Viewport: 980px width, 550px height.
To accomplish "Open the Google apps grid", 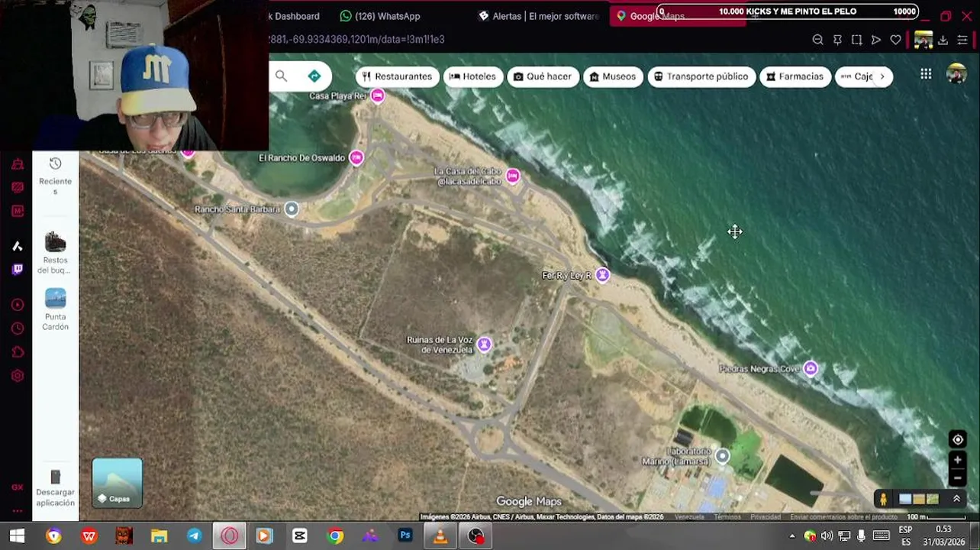I will [x=926, y=74].
